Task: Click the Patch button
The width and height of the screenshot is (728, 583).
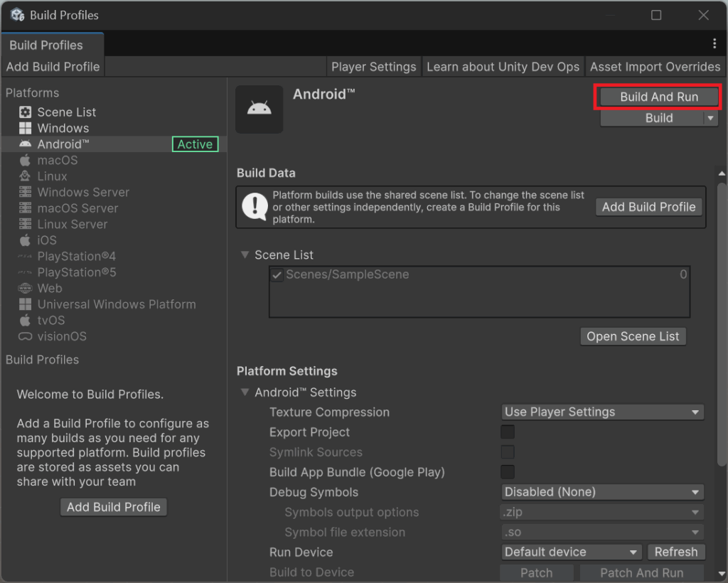Action: (x=537, y=573)
